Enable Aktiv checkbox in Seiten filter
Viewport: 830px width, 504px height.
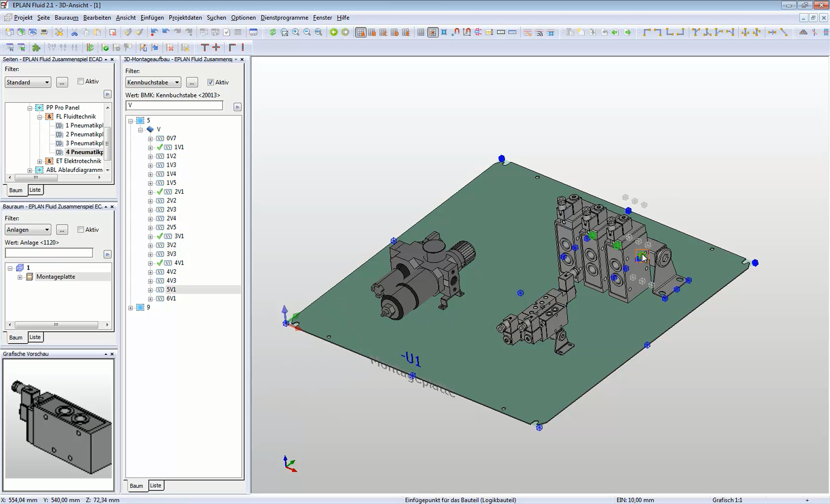coord(81,81)
